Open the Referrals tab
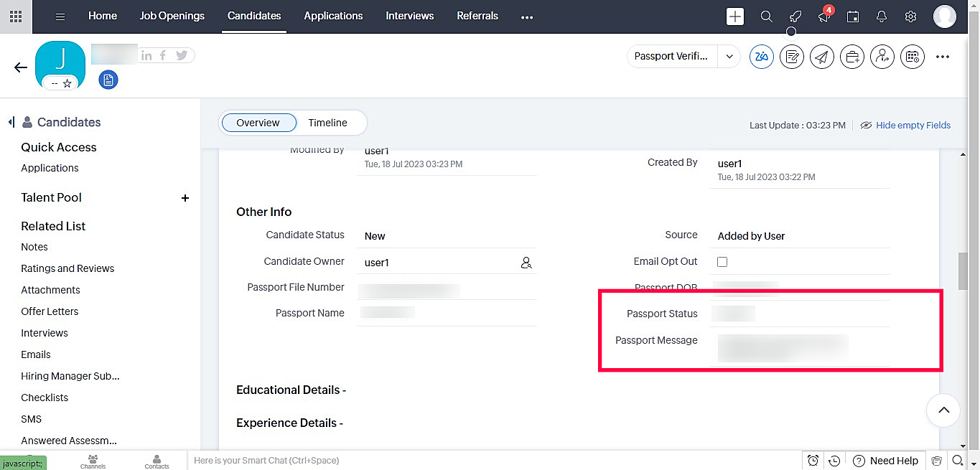Image resolution: width=980 pixels, height=470 pixels. pos(477,16)
